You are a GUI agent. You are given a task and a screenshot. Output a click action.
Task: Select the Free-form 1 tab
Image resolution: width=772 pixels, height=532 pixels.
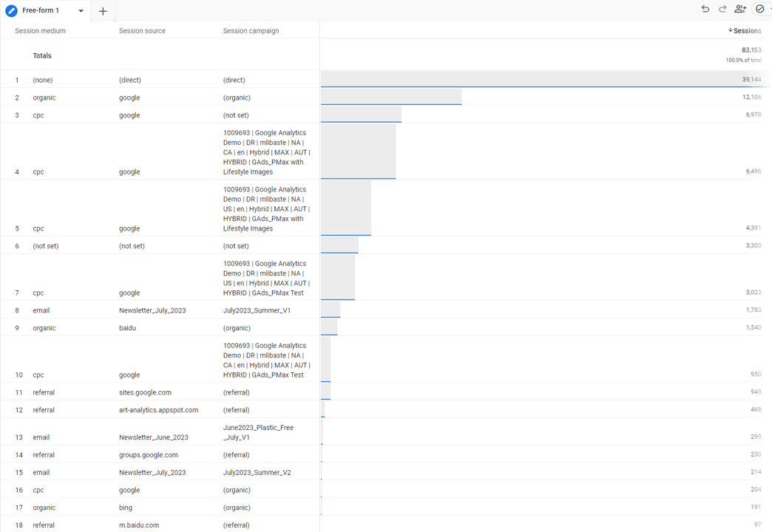pos(41,11)
